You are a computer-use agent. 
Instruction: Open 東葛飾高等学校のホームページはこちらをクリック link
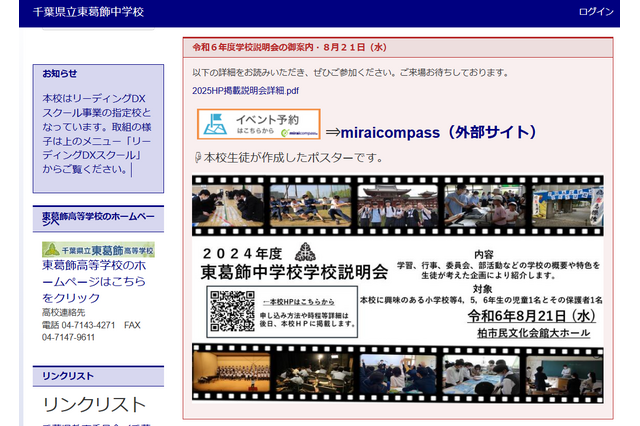point(94,282)
